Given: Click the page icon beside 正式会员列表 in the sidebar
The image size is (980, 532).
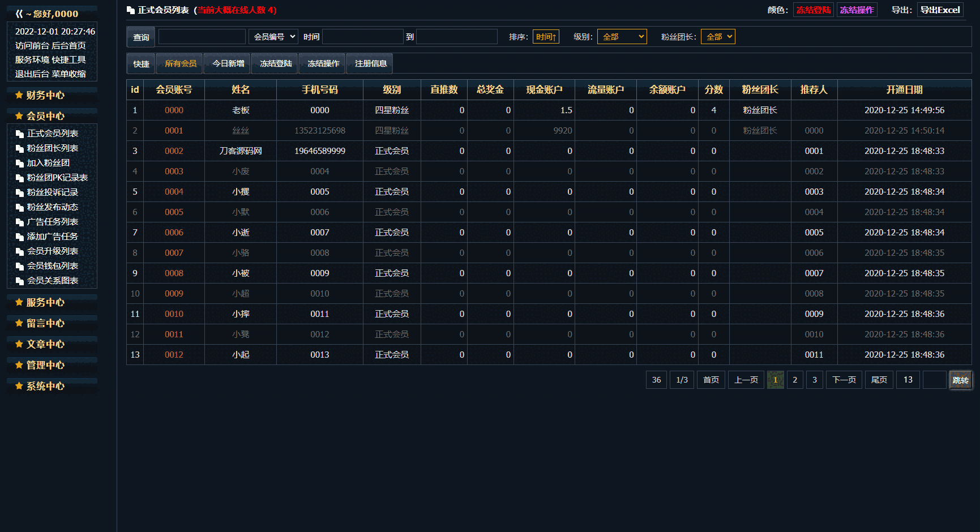Looking at the screenshot, I should coord(20,134).
